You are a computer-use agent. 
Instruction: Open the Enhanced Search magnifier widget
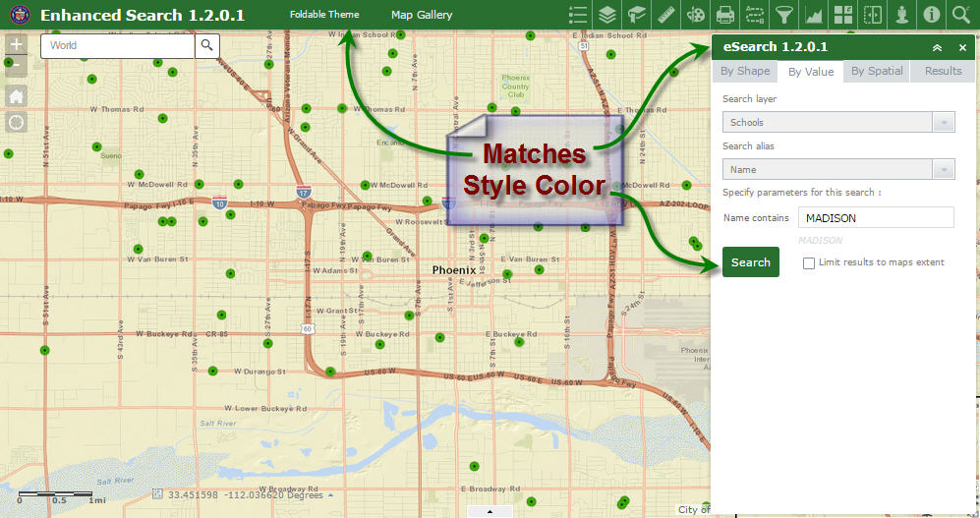tap(961, 15)
